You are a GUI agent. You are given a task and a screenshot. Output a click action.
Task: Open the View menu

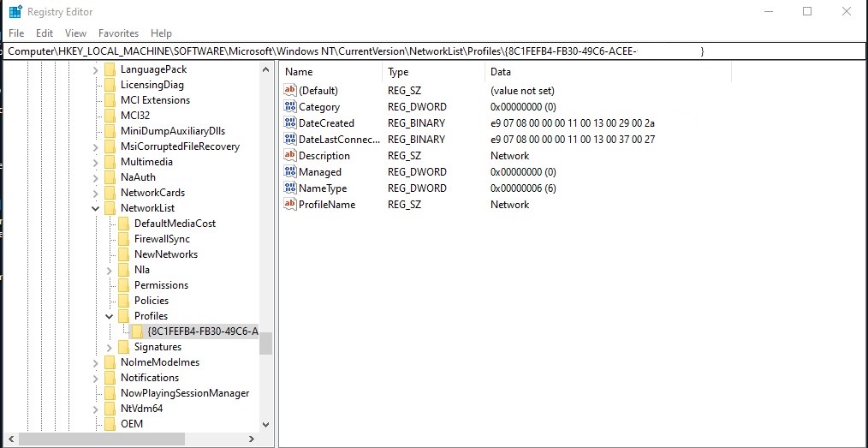click(x=76, y=33)
